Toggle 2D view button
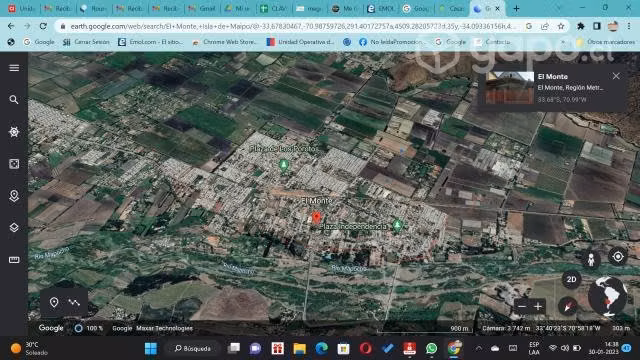 (571, 280)
